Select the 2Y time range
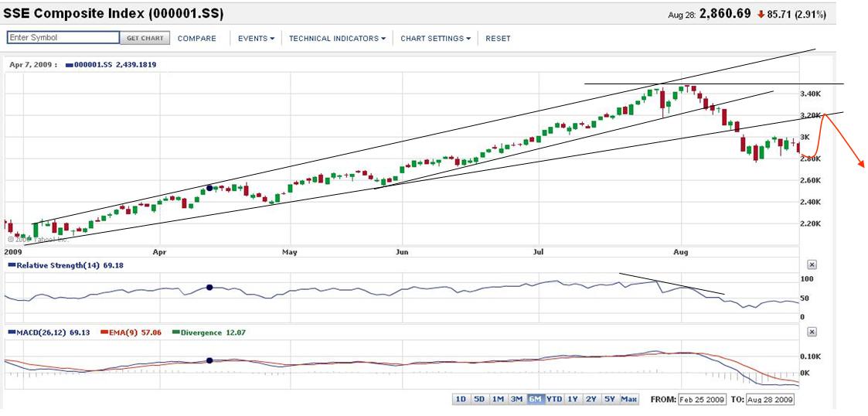Screen dimensions: 868x416 (x=592, y=399)
